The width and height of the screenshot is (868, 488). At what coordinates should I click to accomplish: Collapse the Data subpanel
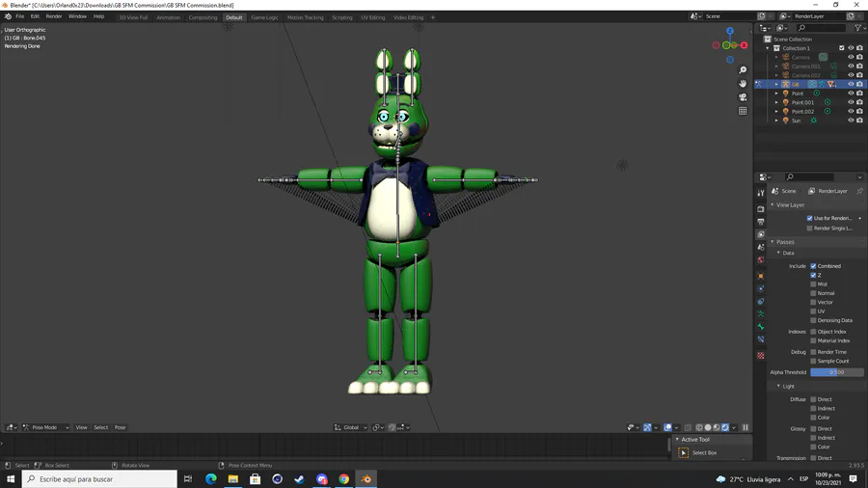[x=779, y=253]
